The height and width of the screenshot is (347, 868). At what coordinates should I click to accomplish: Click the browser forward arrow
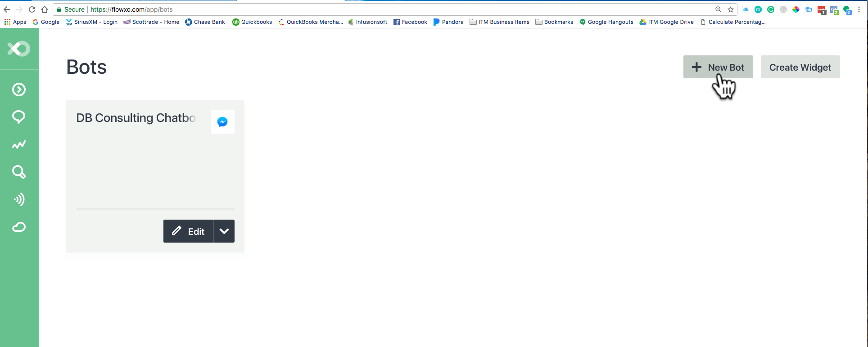(19, 9)
